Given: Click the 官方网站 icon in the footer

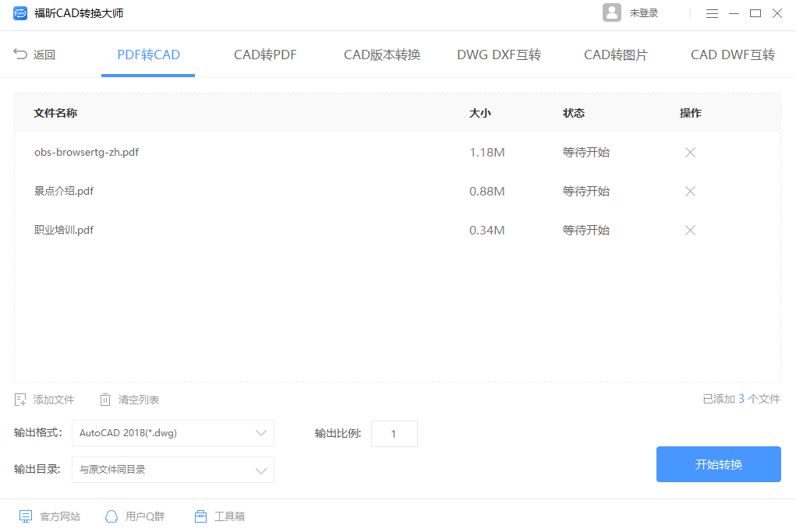Looking at the screenshot, I should pyautogui.click(x=24, y=516).
